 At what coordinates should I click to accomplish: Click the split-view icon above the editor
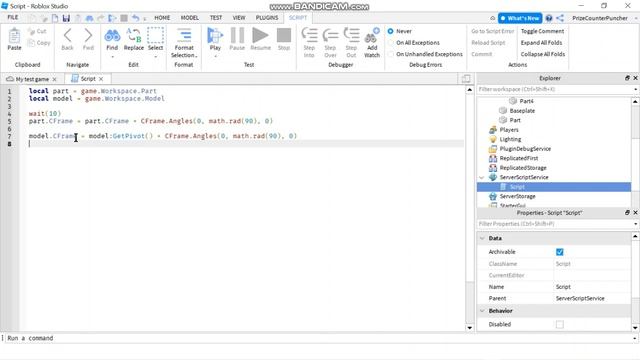pyautogui.click(x=466, y=78)
